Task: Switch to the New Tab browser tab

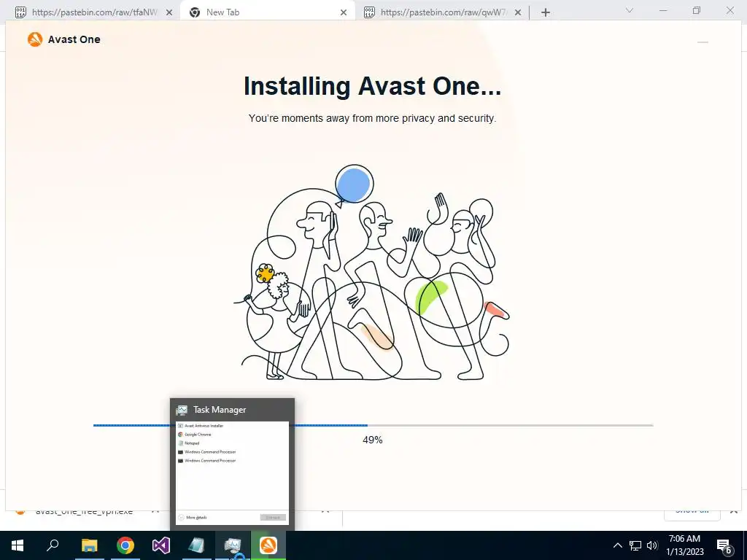Action: click(267, 12)
